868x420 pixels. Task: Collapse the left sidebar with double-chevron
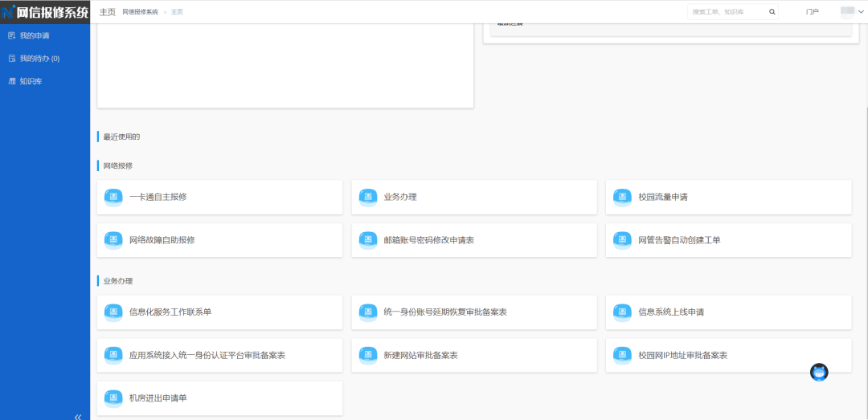coord(78,417)
